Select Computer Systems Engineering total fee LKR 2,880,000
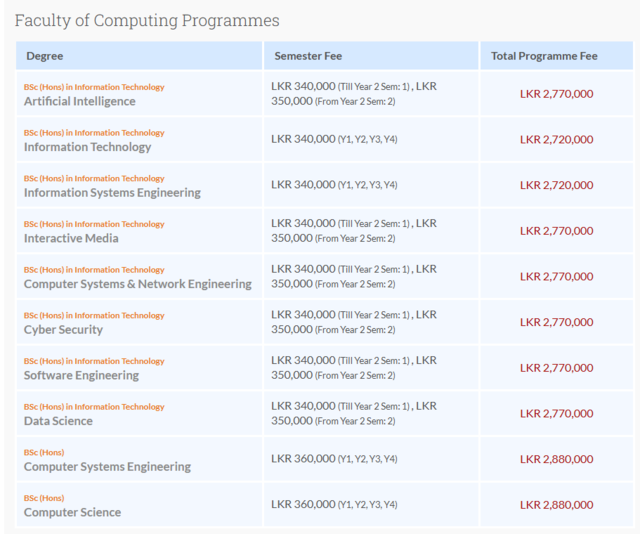The image size is (640, 534). coord(557,459)
